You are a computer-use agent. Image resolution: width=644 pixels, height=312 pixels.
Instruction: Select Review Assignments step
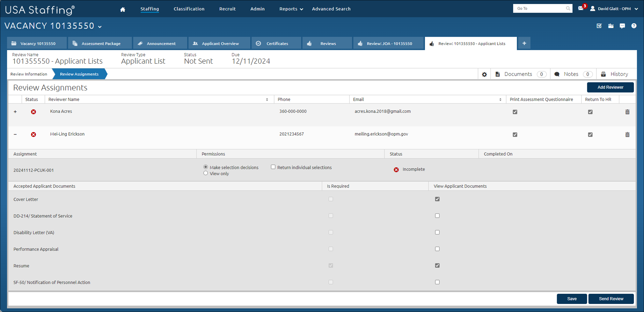click(x=79, y=74)
